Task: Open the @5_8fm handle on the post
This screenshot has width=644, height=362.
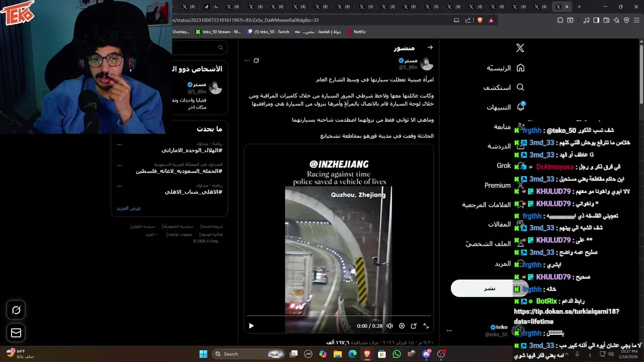Action: [x=408, y=67]
